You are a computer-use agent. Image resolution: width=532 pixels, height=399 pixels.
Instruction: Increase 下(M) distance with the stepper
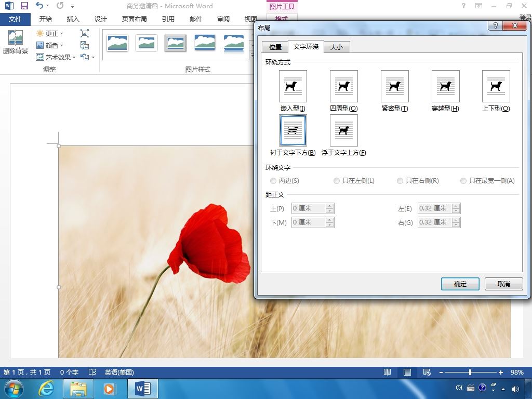pos(329,220)
